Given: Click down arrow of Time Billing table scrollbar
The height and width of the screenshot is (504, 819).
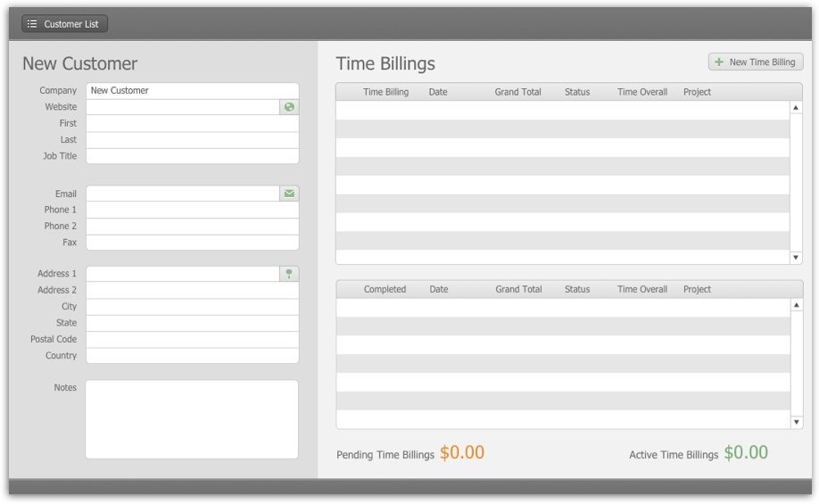Looking at the screenshot, I should click(x=796, y=257).
